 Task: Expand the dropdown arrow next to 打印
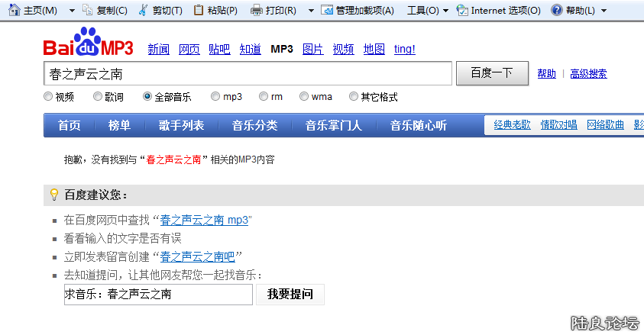311,11
